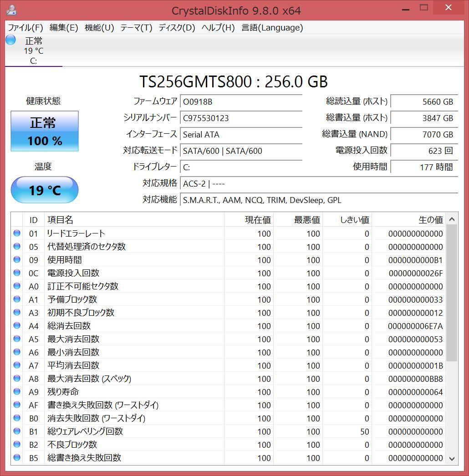Click the status orb for row 01 リードエラーレート
The width and height of the screenshot is (469, 476).
click(x=17, y=233)
